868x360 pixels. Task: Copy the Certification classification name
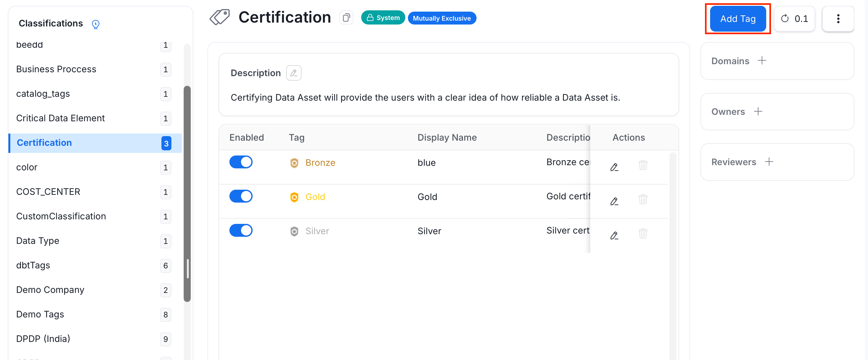tap(346, 17)
